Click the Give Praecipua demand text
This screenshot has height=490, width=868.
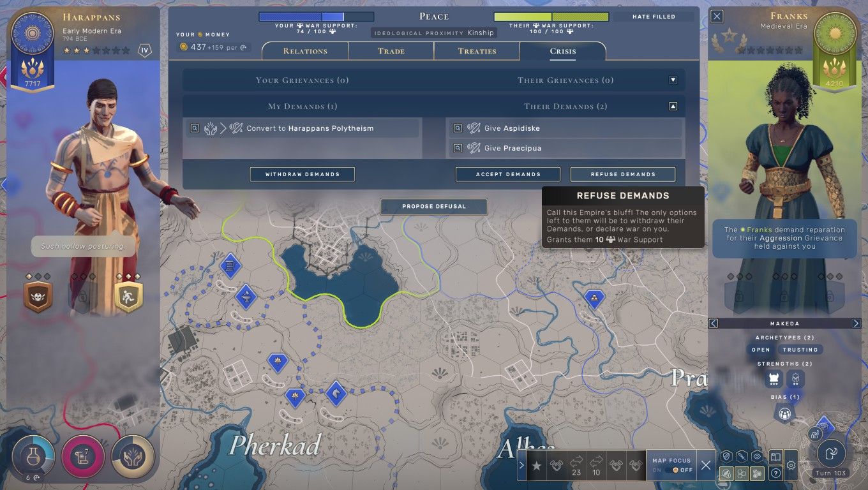coord(513,148)
